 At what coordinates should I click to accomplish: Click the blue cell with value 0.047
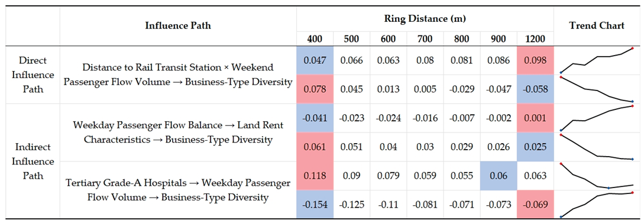[315, 60]
